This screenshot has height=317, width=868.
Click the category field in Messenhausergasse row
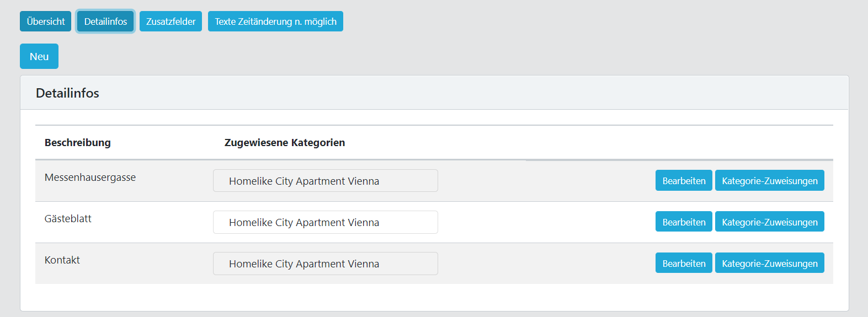(x=325, y=181)
